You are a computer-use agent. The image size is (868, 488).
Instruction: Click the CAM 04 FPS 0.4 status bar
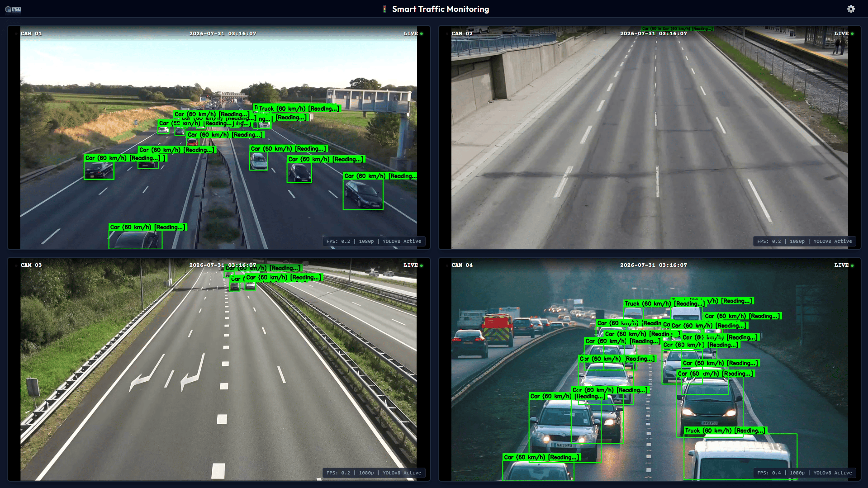click(x=804, y=473)
